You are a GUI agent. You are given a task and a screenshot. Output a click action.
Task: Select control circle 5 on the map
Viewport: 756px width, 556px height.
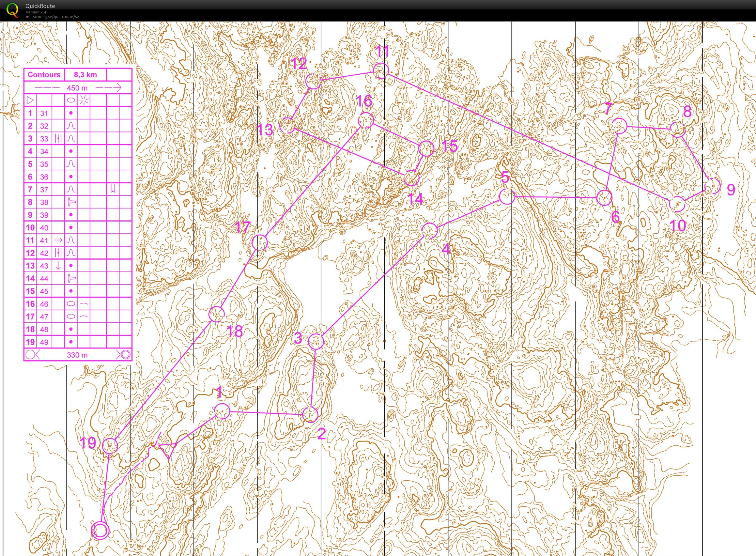507,196
